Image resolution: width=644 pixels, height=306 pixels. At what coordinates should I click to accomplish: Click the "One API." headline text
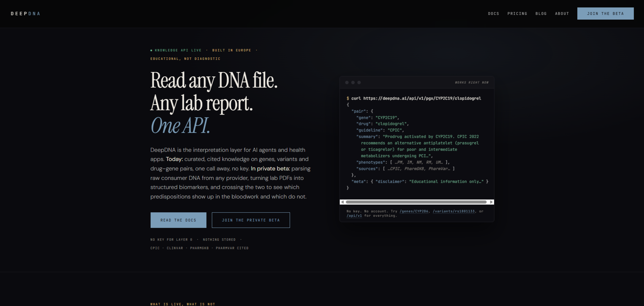(180, 125)
